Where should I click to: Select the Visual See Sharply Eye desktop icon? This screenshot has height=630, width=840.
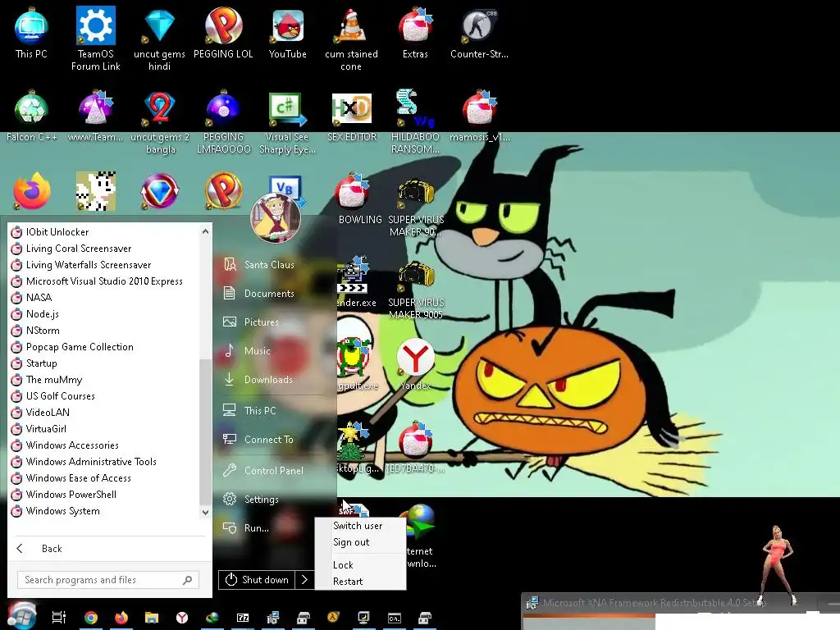click(287, 123)
